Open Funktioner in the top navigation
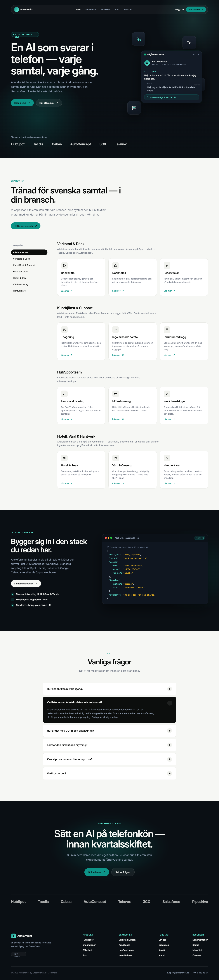The width and height of the screenshot is (219, 980). 91,9
